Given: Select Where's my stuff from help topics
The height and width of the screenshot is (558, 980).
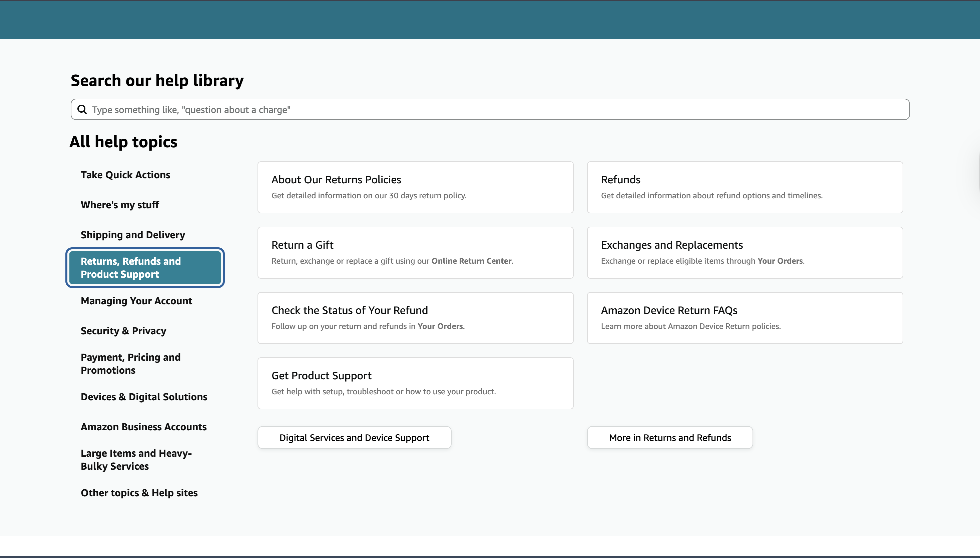Looking at the screenshot, I should pyautogui.click(x=120, y=205).
